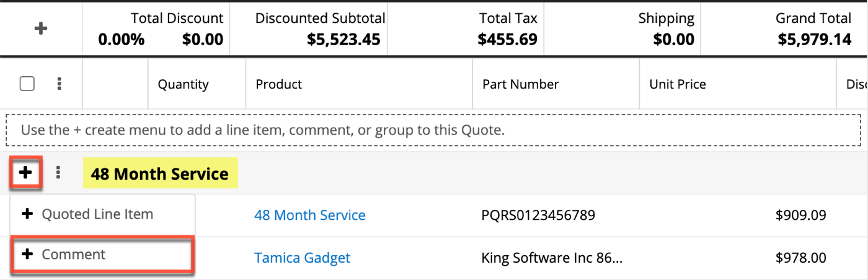Toggle the select-all line items checkbox
Image resolution: width=868 pixels, height=280 pixels.
(27, 84)
